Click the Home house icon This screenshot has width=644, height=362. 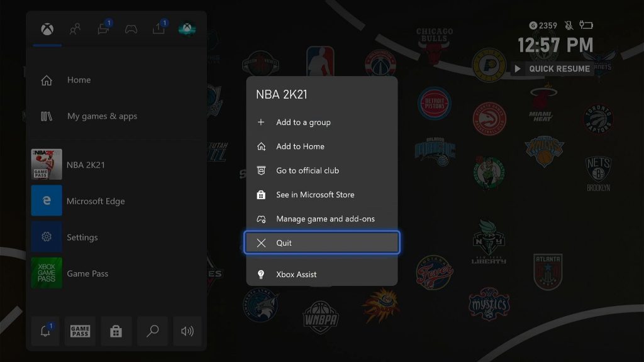[47, 80]
